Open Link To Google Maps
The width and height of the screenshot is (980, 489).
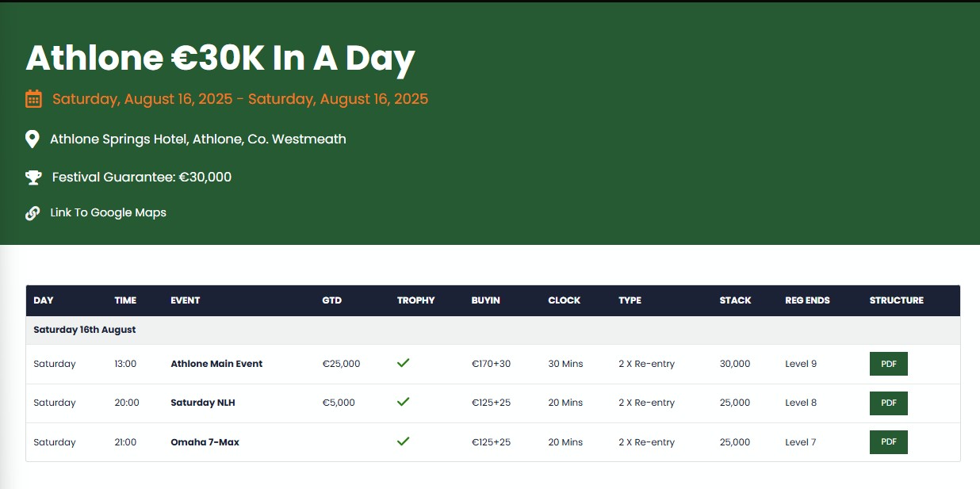click(108, 212)
